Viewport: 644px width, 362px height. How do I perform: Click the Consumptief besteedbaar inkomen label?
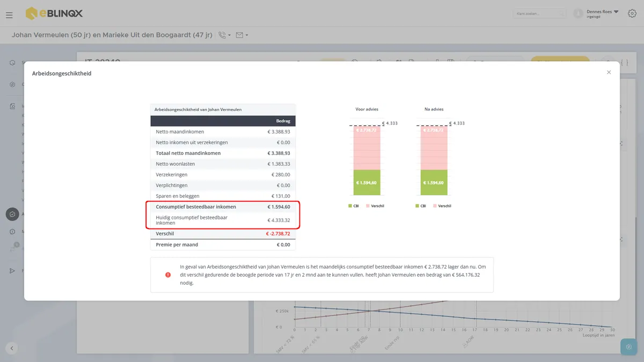click(x=196, y=207)
